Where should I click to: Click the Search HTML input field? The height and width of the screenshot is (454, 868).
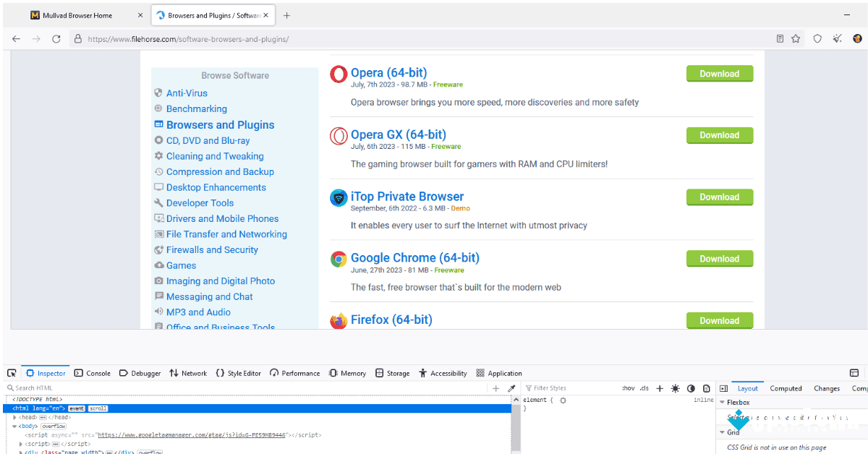click(33, 387)
